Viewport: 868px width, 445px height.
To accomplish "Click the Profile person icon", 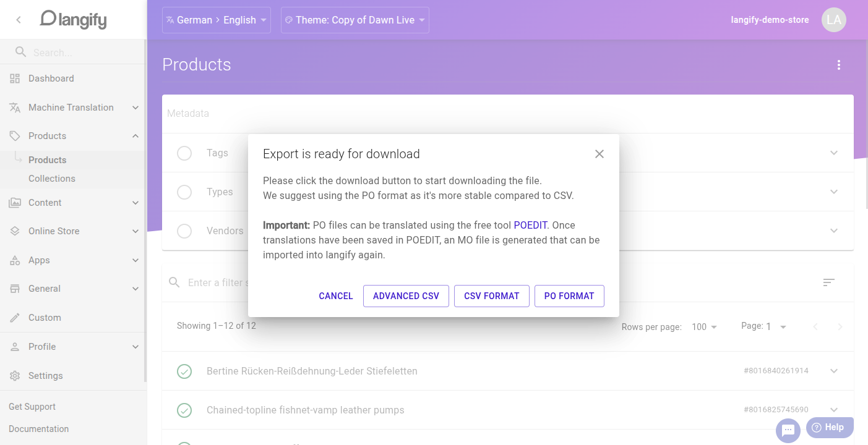I will pyautogui.click(x=15, y=347).
